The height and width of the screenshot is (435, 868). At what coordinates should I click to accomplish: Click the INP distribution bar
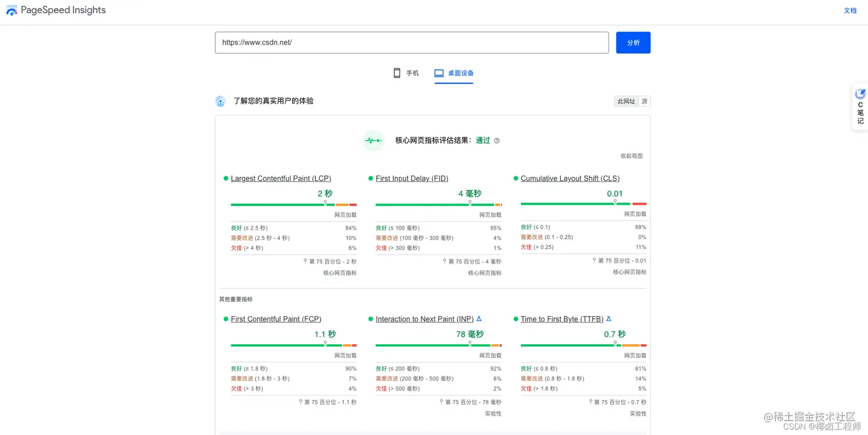coord(439,345)
